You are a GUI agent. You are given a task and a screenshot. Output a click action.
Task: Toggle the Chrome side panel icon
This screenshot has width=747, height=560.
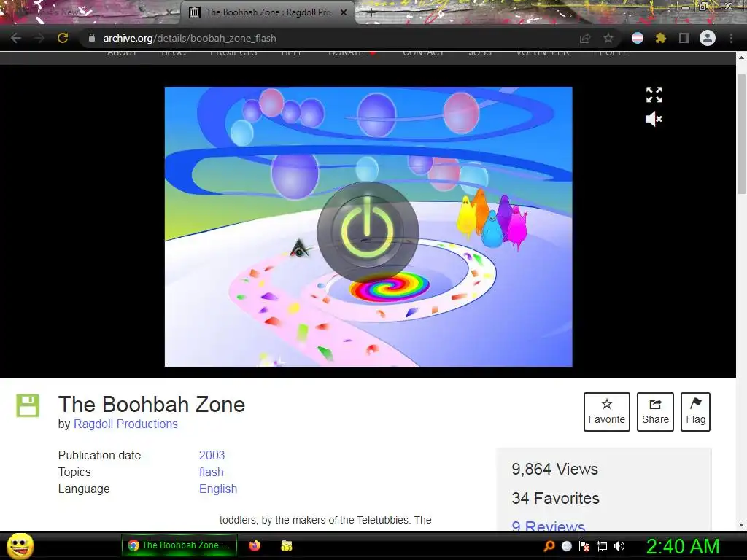(684, 38)
